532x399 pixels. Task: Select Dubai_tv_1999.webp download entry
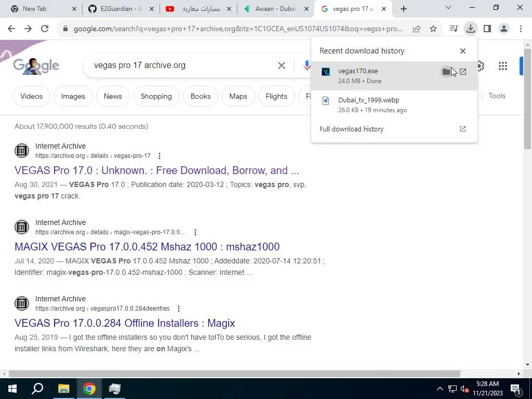pyautogui.click(x=394, y=105)
